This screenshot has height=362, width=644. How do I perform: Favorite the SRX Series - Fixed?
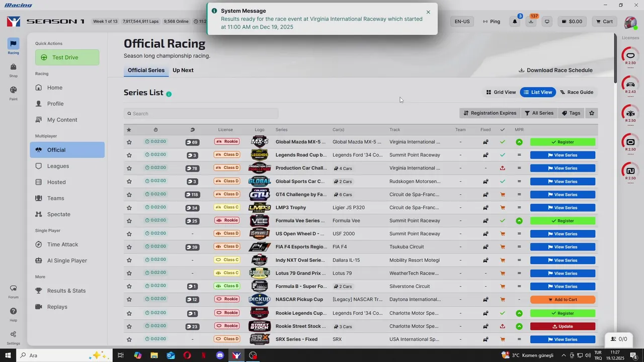129,339
